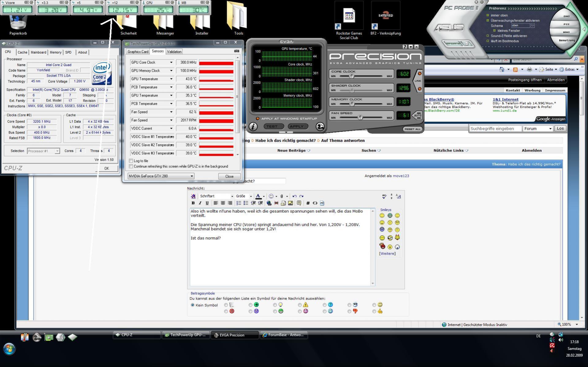Insert numbered list in the editor

click(x=239, y=203)
